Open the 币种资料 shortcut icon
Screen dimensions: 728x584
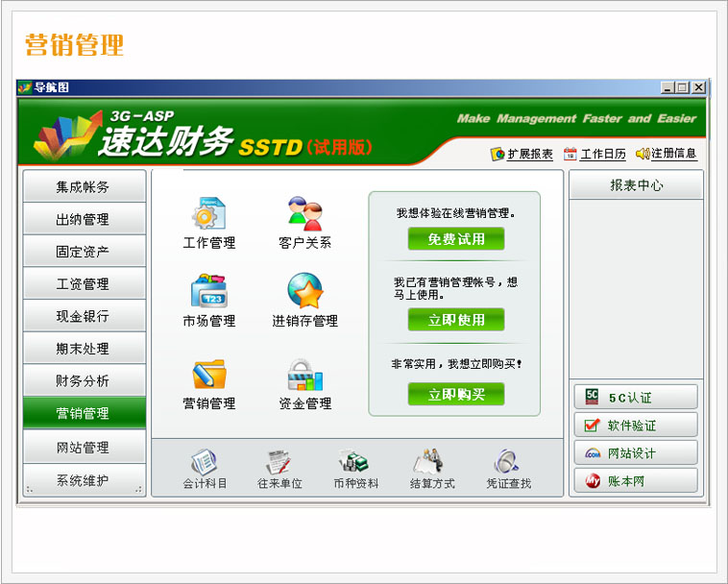(x=354, y=462)
